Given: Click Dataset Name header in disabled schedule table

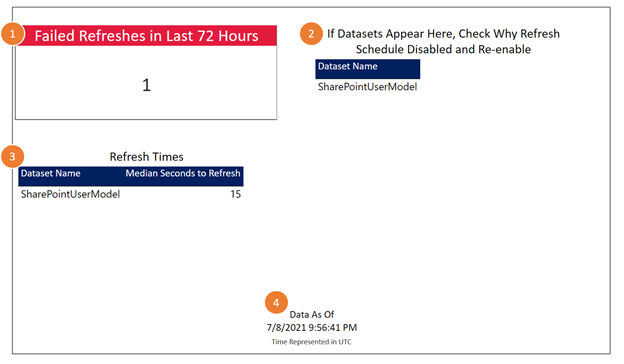Looking at the screenshot, I should pos(347,66).
